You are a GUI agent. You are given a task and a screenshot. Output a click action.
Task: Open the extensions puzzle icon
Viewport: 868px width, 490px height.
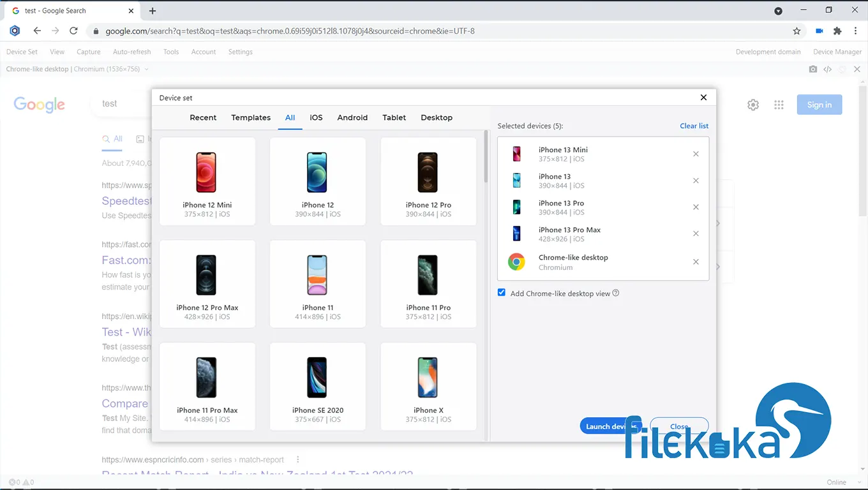(837, 31)
